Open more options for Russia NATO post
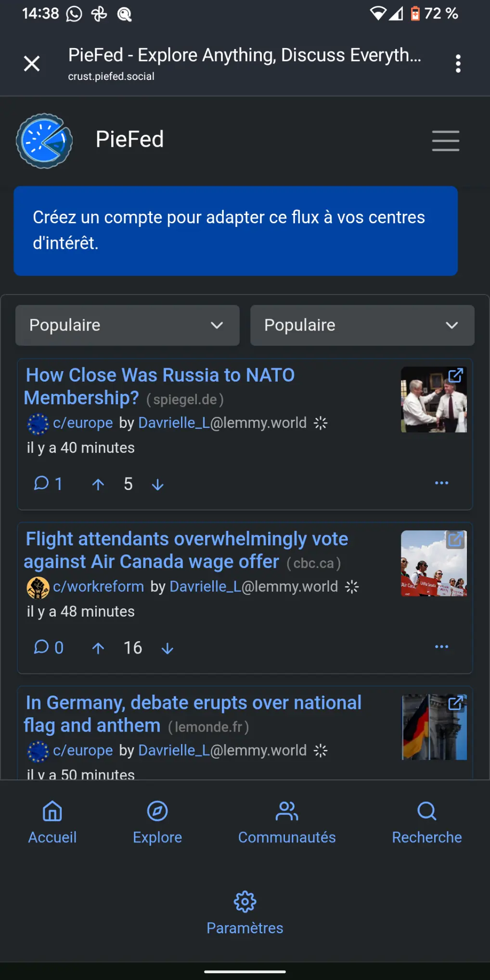The width and height of the screenshot is (490, 980). click(441, 483)
